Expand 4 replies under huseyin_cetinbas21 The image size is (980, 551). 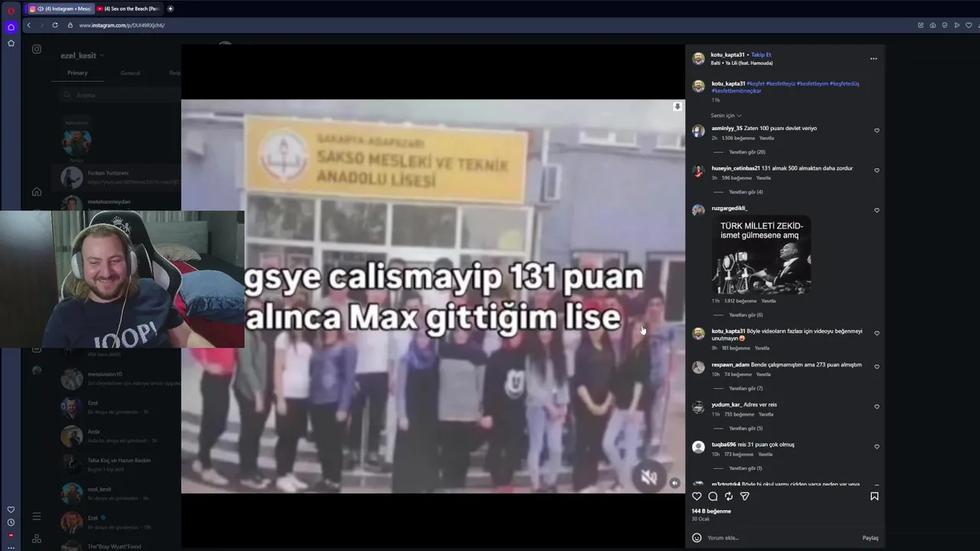click(x=746, y=192)
